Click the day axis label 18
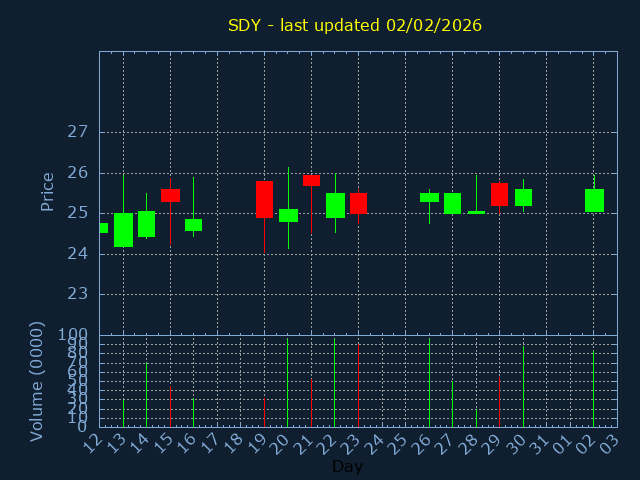 click(x=234, y=444)
